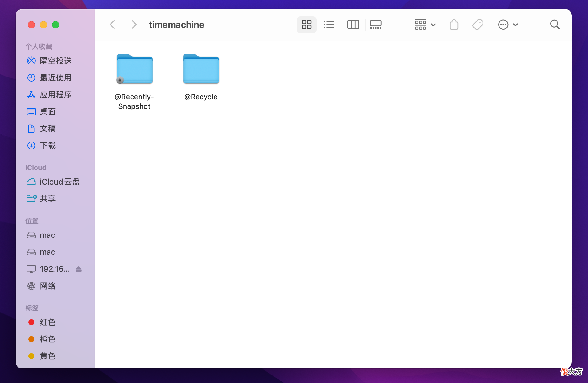Select the yellow tag 黄色
588x383 pixels.
tap(41, 356)
